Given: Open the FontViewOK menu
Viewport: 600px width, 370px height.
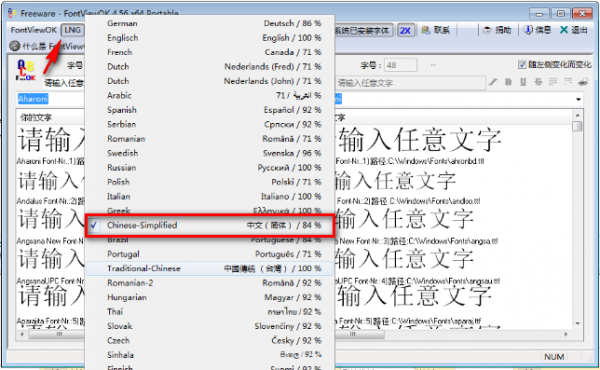Looking at the screenshot, I should (x=34, y=30).
